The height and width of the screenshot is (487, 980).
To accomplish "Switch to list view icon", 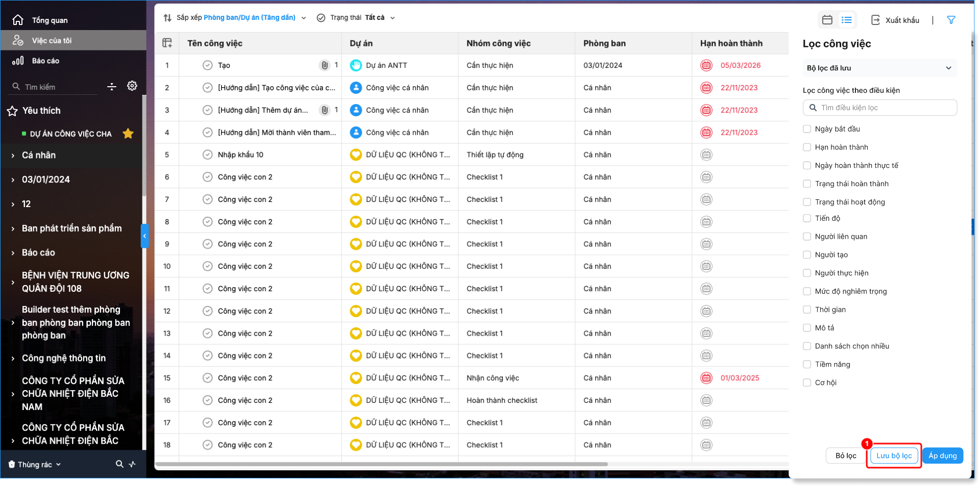I will (847, 20).
